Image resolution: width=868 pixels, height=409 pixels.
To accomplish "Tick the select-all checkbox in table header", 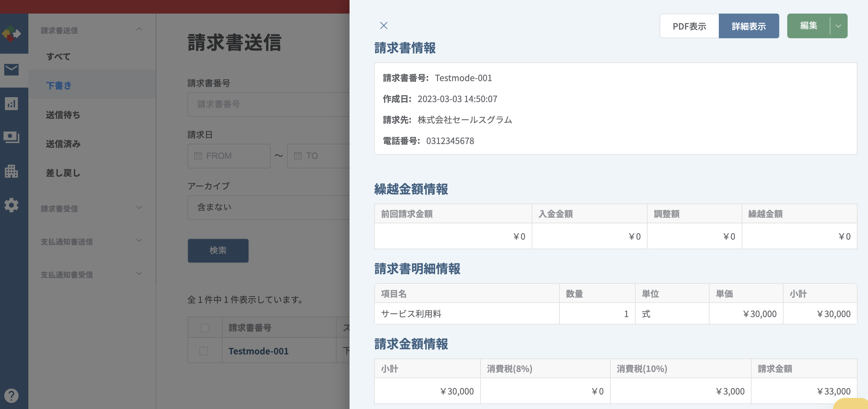I will tap(205, 328).
